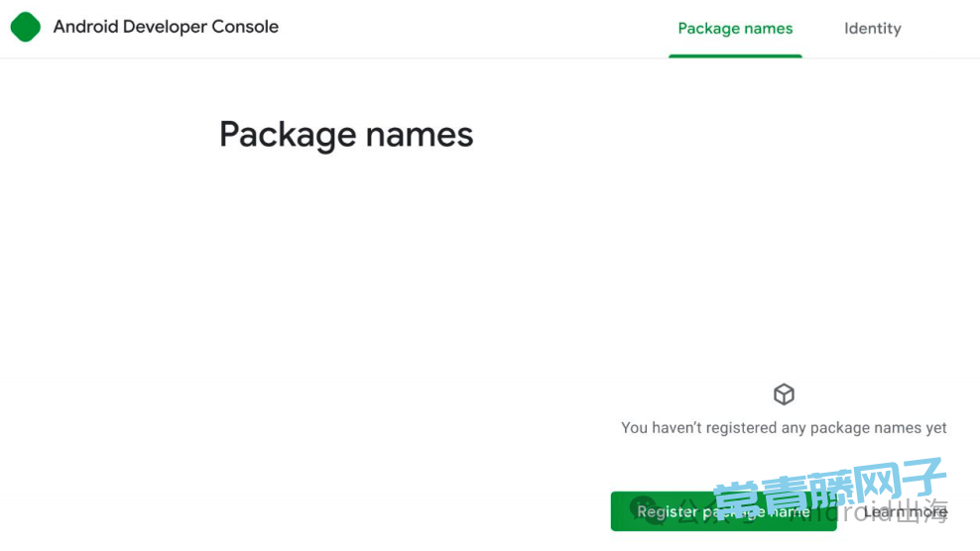This screenshot has height=551, width=980.
Task: Click the word Developer in the header title
Action: [165, 28]
